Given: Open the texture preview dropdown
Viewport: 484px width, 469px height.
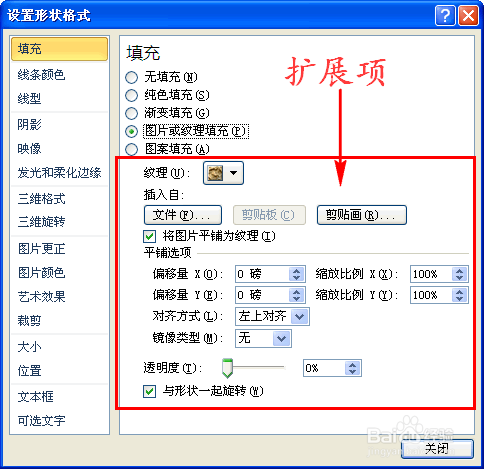Looking at the screenshot, I should pos(223,173).
